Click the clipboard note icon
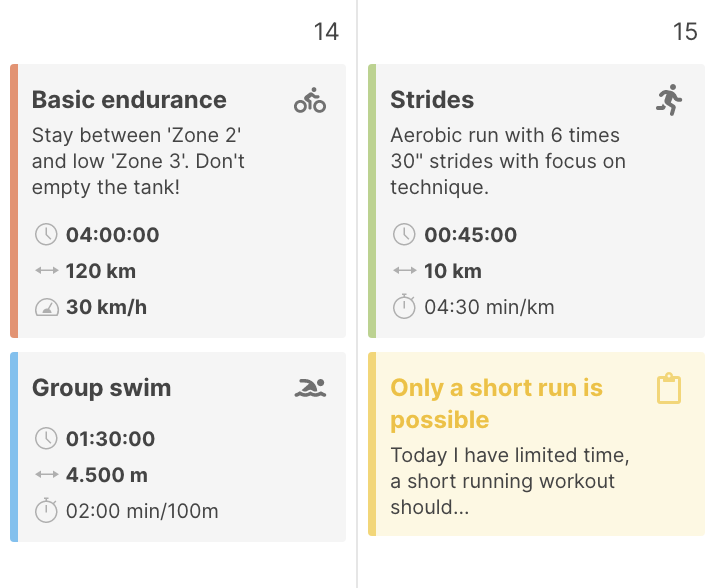Viewport: 715px width, 588px height. pos(669,388)
